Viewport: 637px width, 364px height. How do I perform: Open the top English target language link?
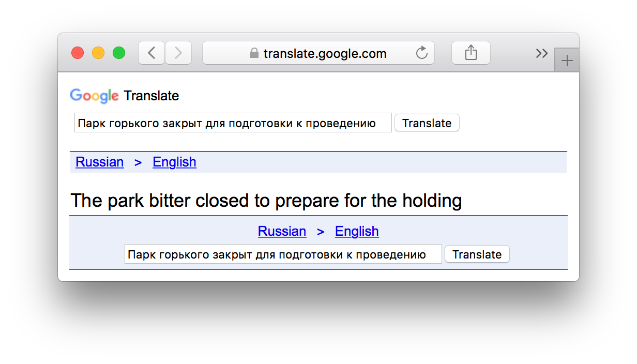coord(174,162)
